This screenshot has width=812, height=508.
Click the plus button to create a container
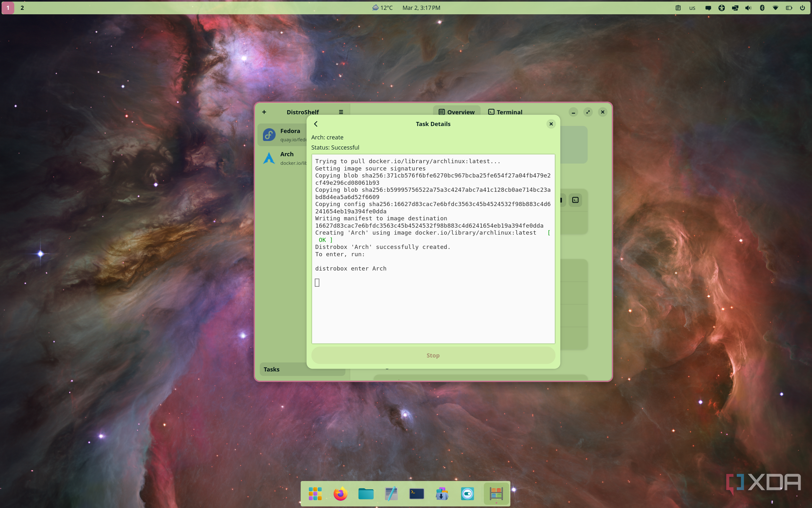click(x=264, y=112)
